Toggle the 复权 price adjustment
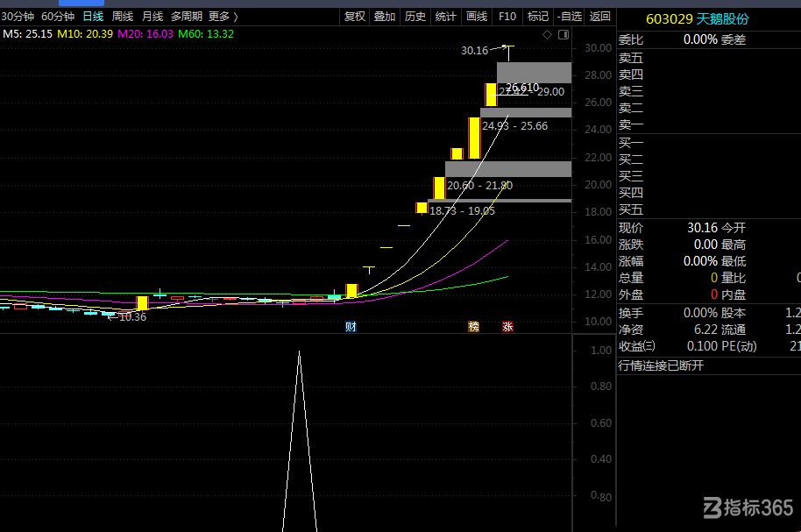 coord(355,17)
